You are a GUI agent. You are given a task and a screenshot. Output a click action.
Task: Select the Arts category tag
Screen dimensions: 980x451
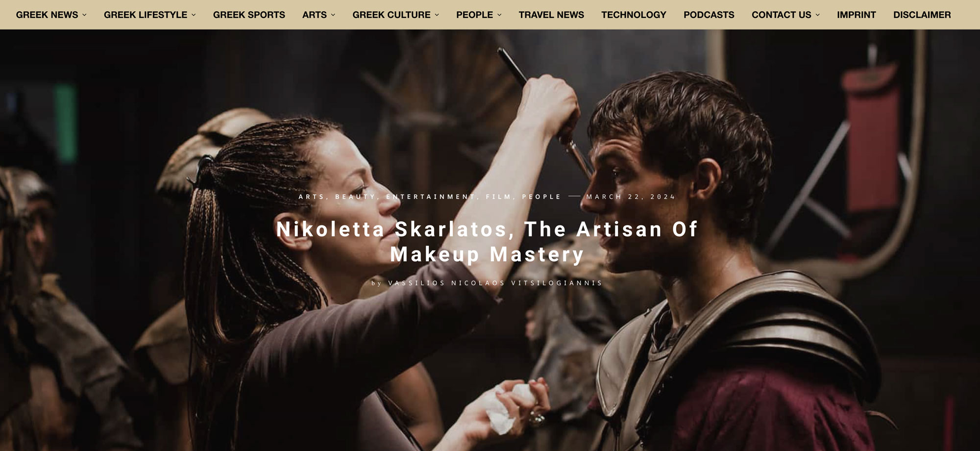click(x=312, y=197)
